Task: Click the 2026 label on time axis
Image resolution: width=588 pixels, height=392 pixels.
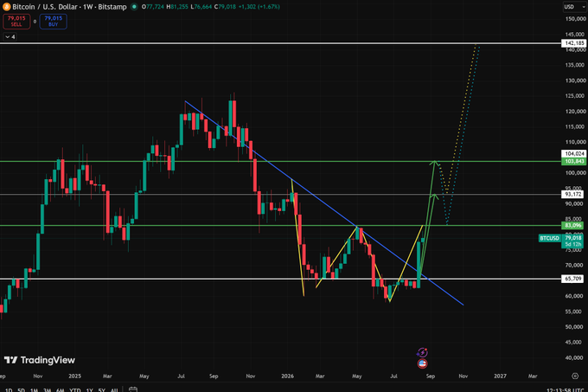Action: tap(287, 376)
